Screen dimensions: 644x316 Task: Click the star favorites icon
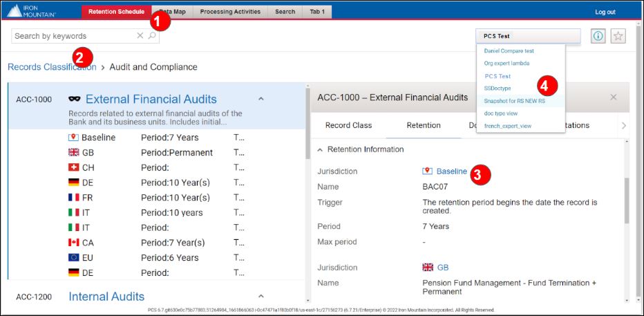pos(618,36)
